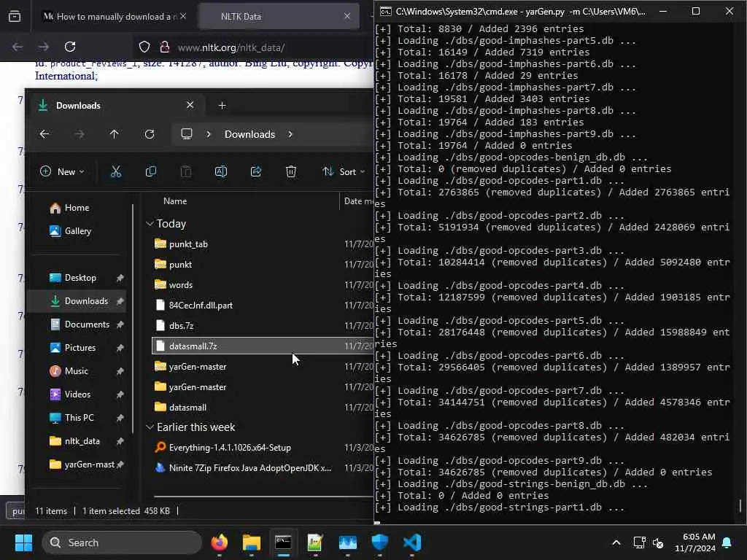Open Notepad++ from the taskbar
Viewport: 747px width, 560px height.
click(315, 542)
